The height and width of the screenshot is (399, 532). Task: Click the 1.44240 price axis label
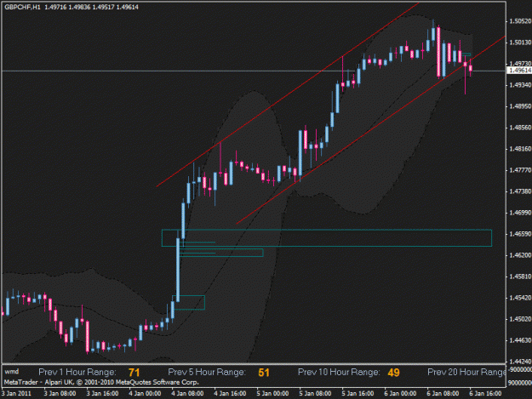[520, 362]
